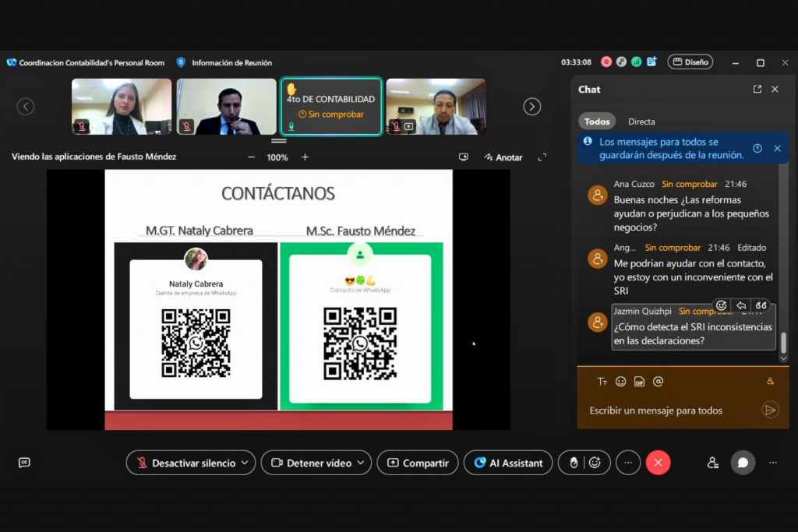Select the rightmost male participant video thumbnail

click(x=436, y=106)
